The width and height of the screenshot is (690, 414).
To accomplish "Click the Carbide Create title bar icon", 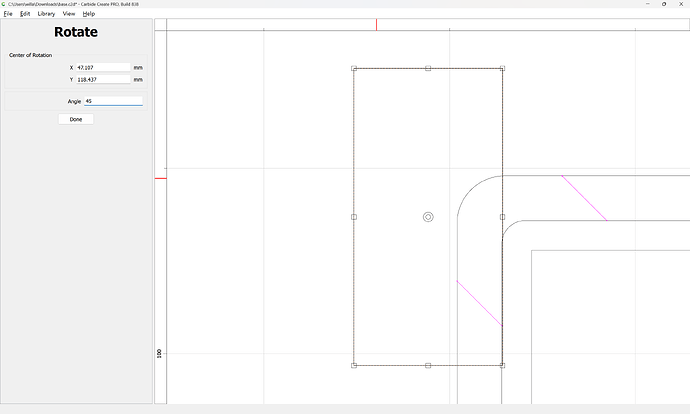I will (4, 4).
